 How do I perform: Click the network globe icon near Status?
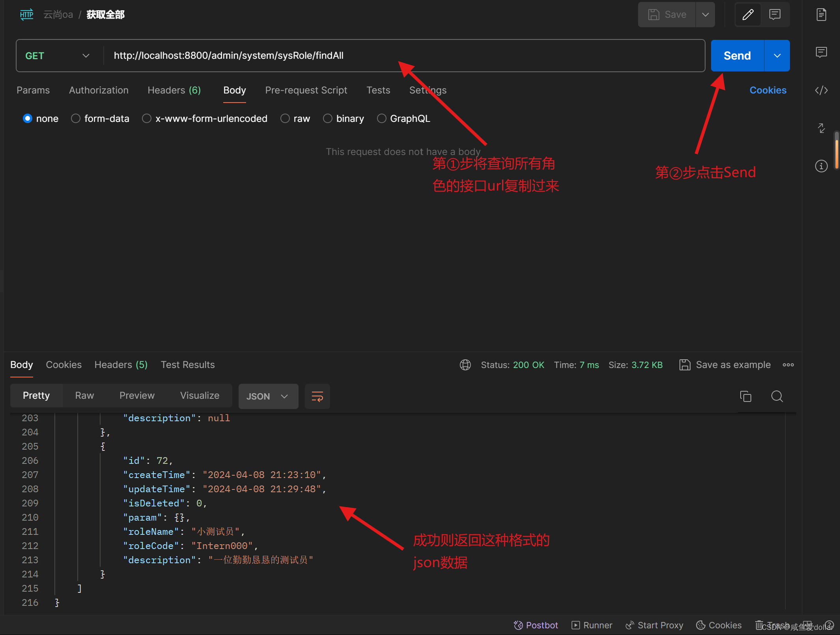[x=465, y=365]
